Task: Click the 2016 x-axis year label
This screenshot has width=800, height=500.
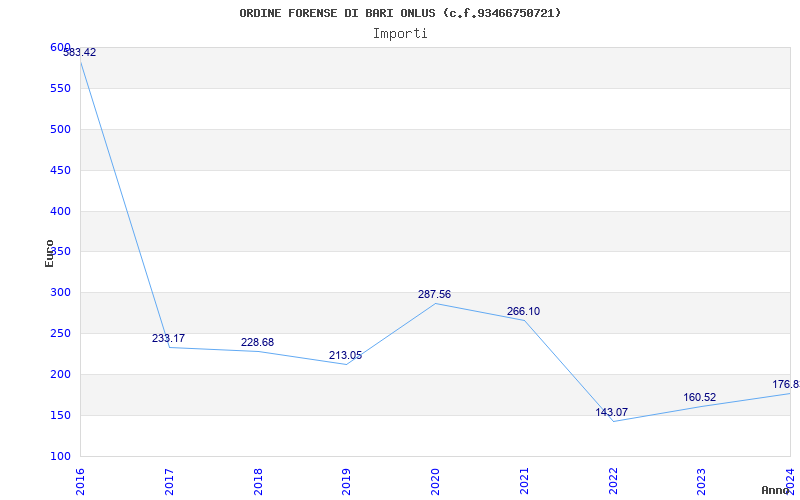Action: coord(80,482)
